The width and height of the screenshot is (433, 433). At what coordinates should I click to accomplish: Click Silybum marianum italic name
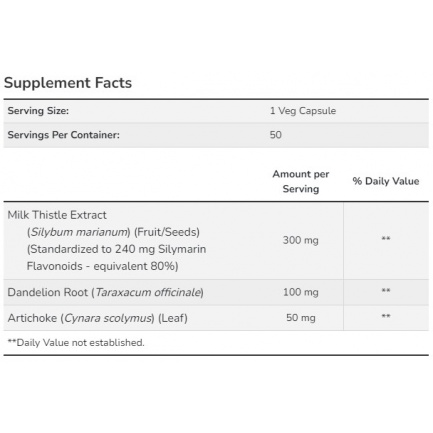[79, 232]
